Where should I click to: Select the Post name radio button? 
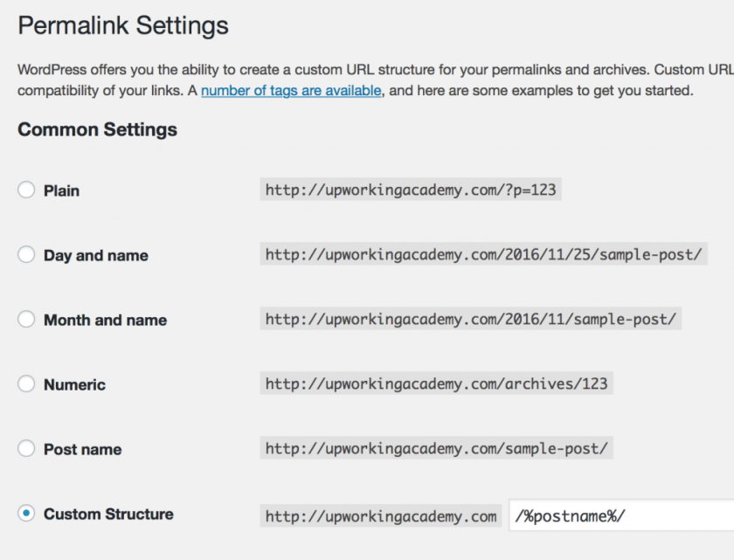26,448
